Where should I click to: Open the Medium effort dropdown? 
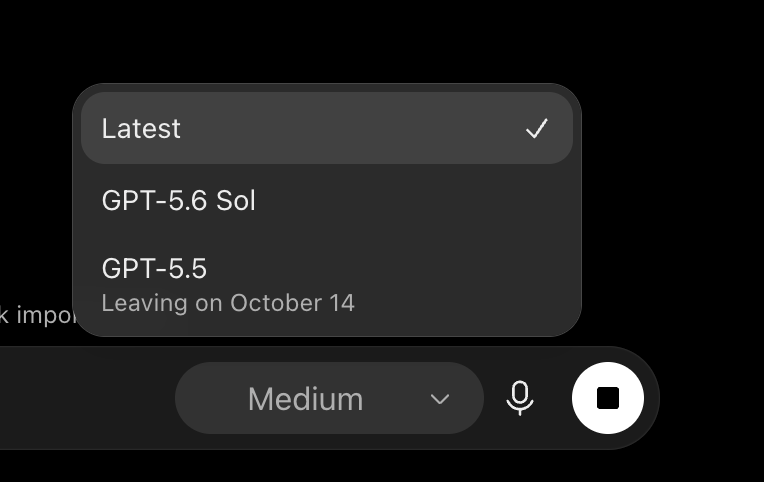click(329, 398)
